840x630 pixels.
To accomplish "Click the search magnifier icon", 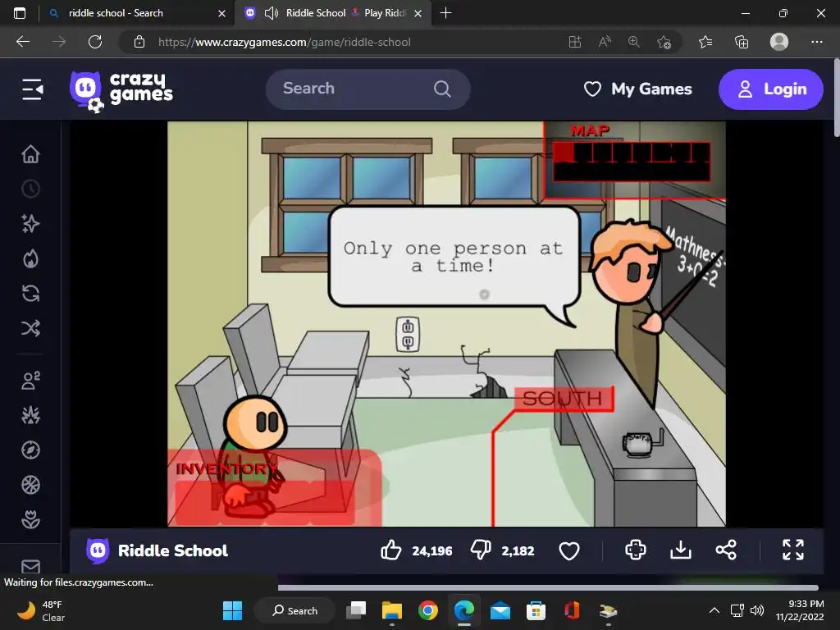I will click(x=442, y=89).
